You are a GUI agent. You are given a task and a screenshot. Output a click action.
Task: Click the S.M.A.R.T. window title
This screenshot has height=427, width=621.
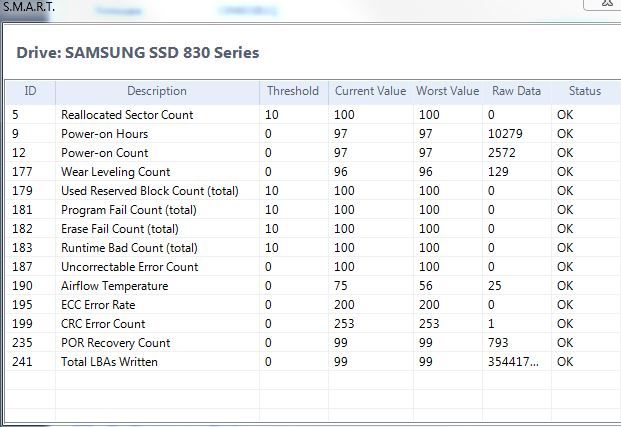click(29, 6)
